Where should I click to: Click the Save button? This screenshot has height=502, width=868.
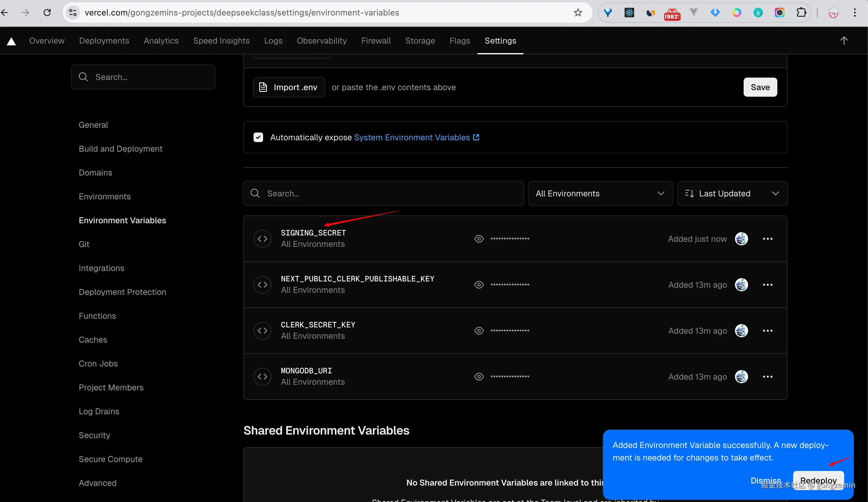point(760,87)
